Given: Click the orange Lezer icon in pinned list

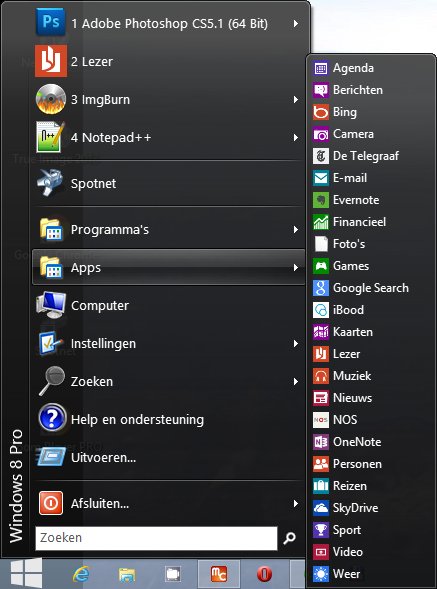Looking at the screenshot, I should click(x=51, y=61).
